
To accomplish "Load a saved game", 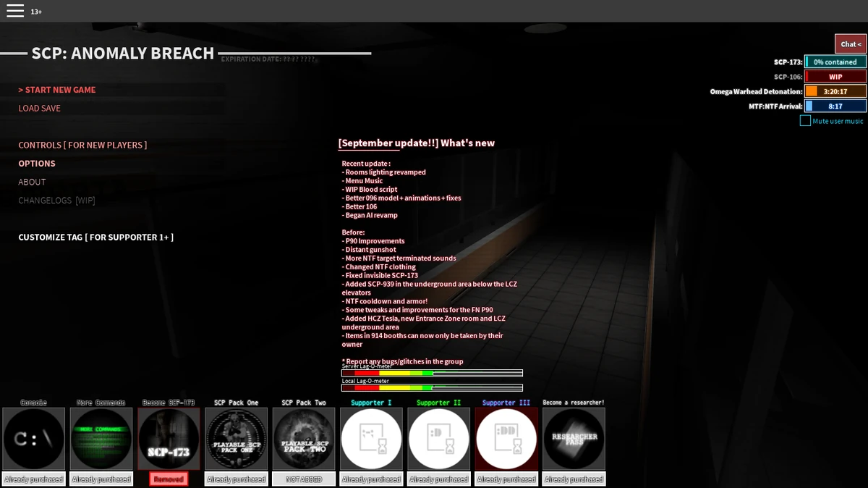I will (39, 108).
